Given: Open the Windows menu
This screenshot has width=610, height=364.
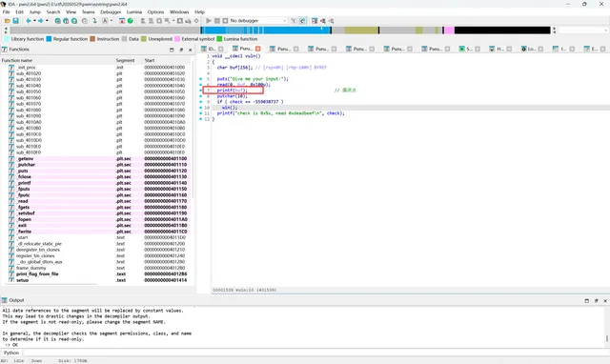Looking at the screenshot, I should [x=179, y=12].
